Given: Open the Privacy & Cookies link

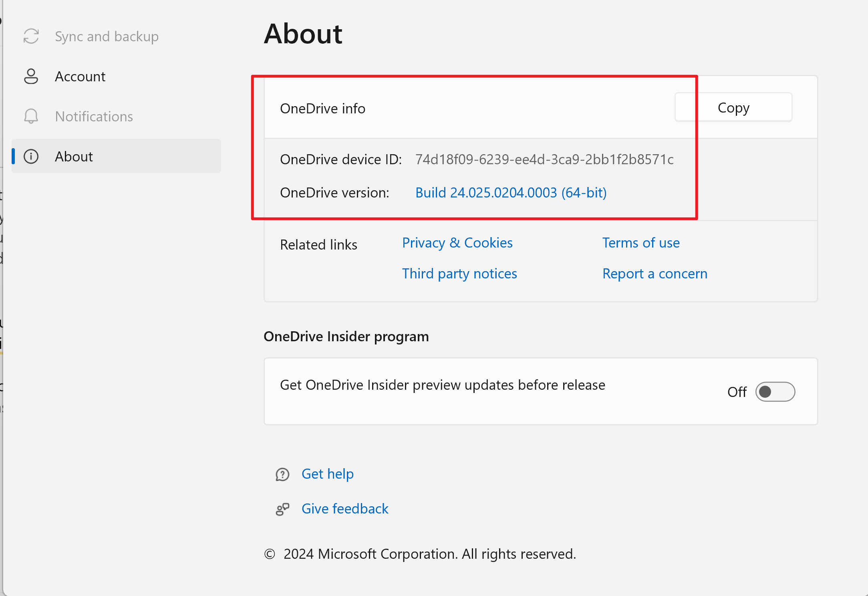Looking at the screenshot, I should pos(457,243).
